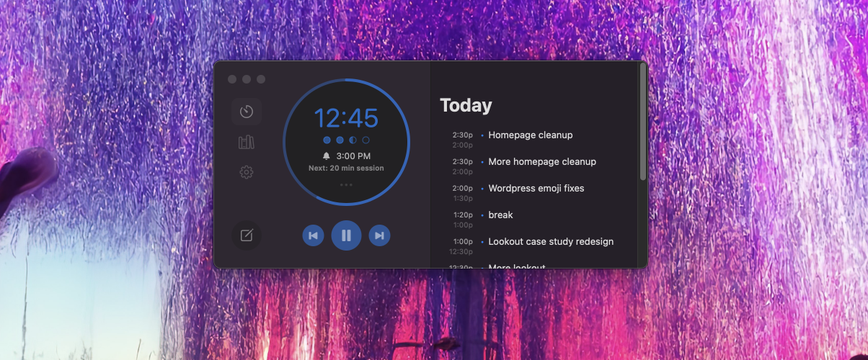Skip forward to next session
This screenshot has width=868, height=360.
tap(379, 235)
